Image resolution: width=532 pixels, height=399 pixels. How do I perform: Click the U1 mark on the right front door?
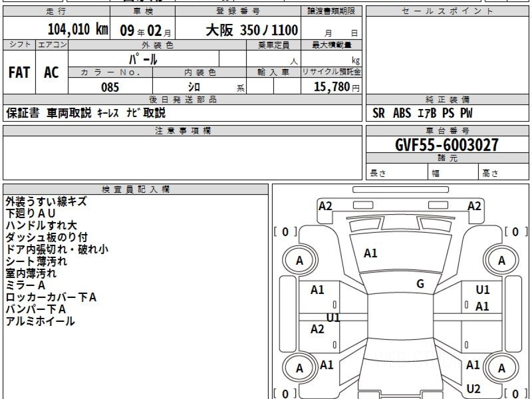coord(482,290)
